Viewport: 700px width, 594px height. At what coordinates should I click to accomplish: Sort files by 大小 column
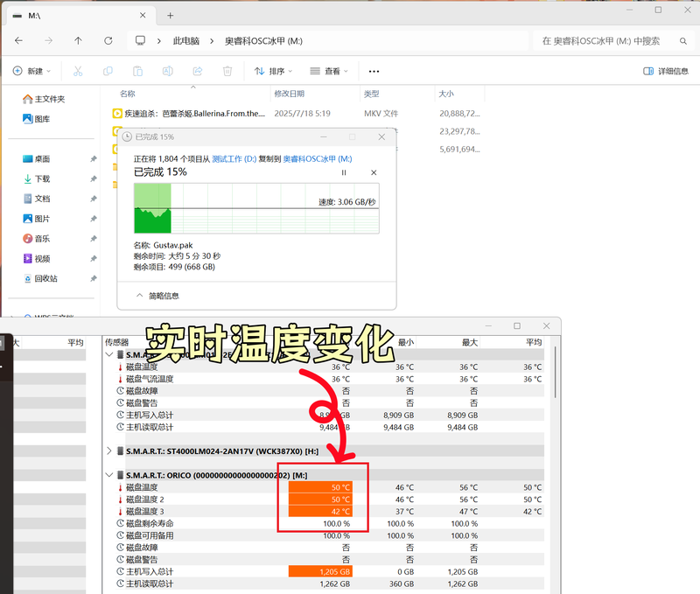coord(446,94)
